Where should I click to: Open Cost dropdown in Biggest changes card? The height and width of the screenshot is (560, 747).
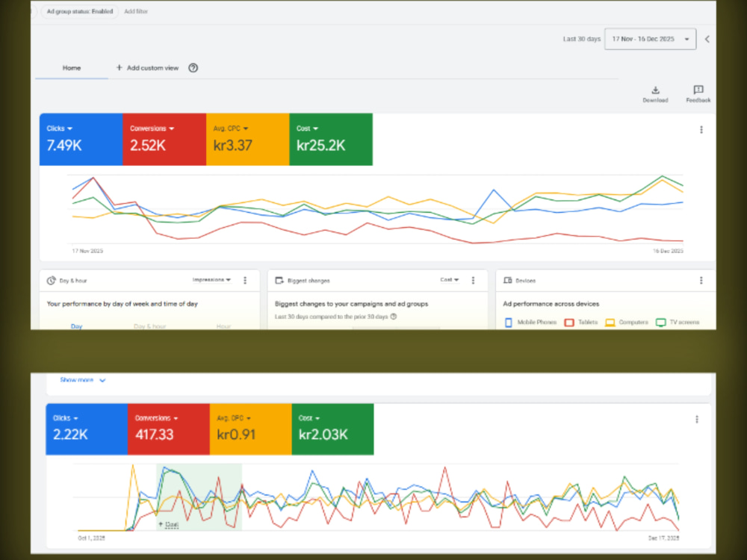(449, 280)
